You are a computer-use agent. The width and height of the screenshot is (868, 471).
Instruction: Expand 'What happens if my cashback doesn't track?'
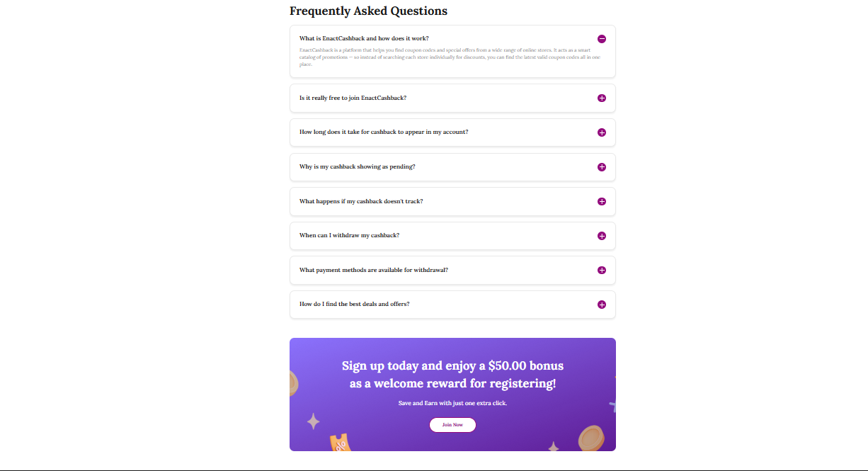click(361, 201)
